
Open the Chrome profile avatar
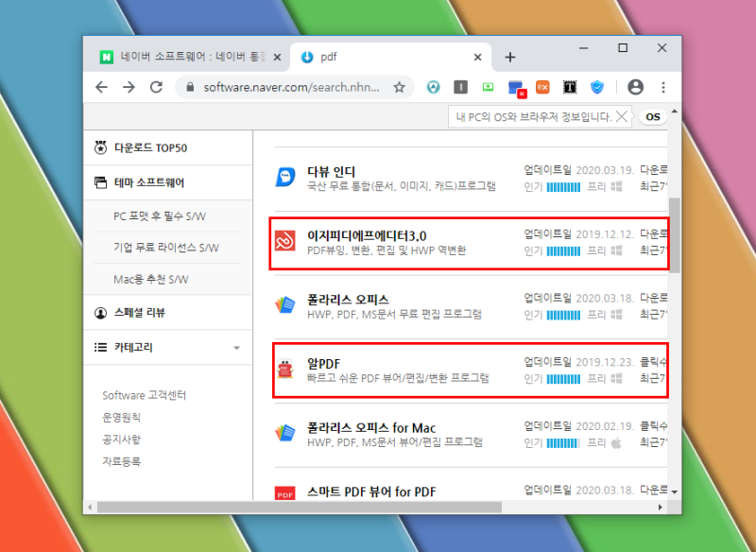635,87
